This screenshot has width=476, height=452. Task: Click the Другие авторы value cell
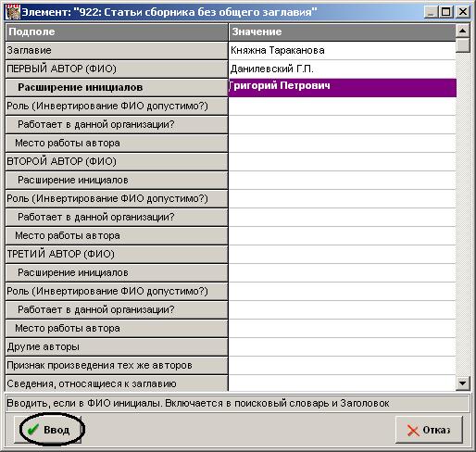[x=342, y=346]
